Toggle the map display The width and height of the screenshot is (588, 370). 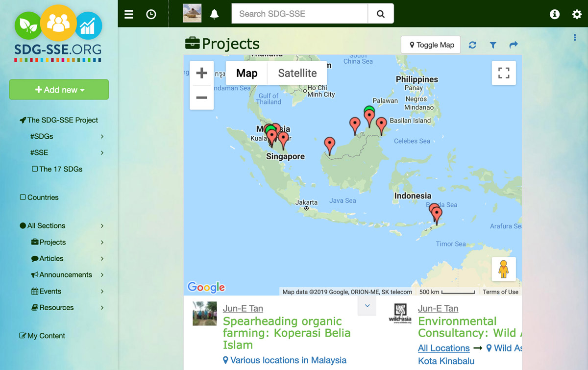point(431,45)
